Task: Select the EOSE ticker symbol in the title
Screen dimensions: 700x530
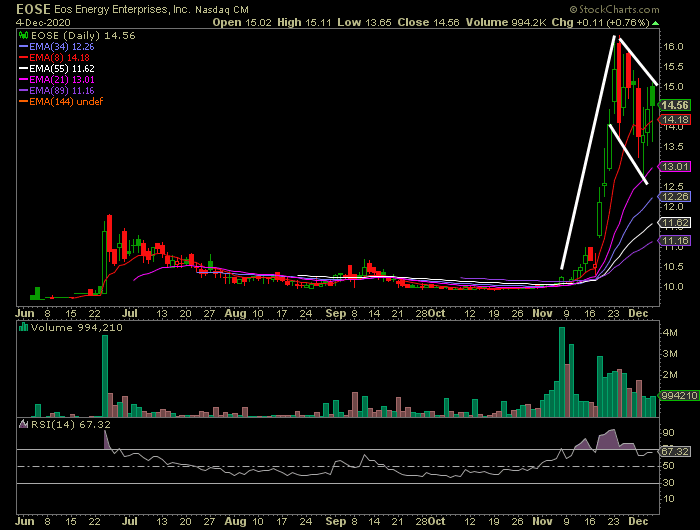Action: click(x=33, y=9)
